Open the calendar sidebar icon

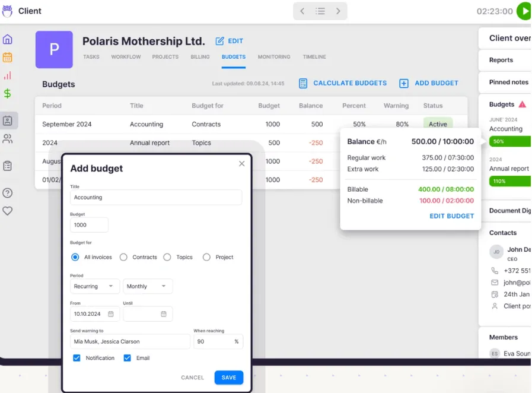coord(8,58)
